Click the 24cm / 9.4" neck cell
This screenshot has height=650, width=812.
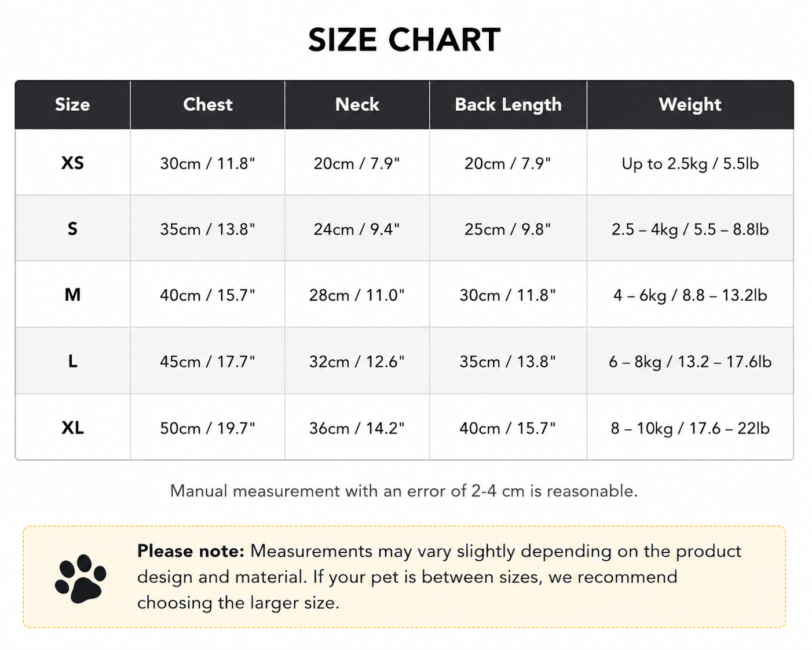357,229
